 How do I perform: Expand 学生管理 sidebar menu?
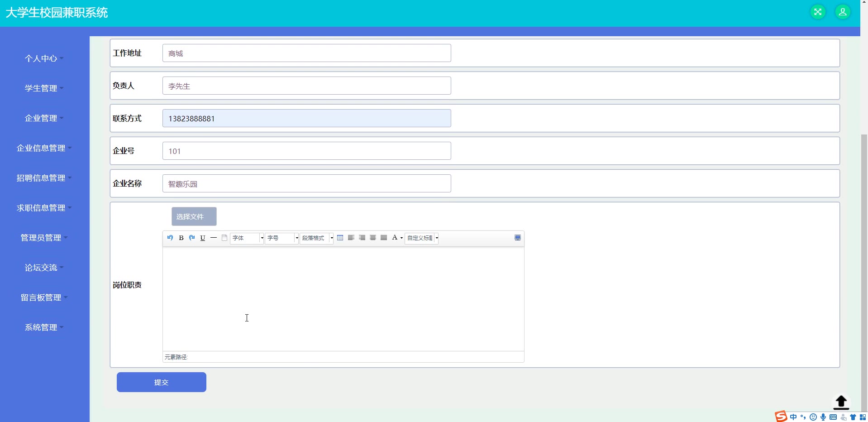tap(44, 88)
